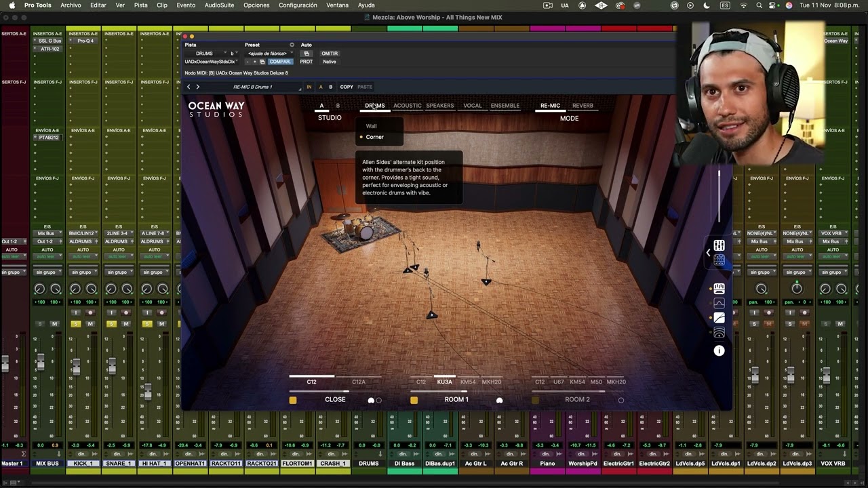
Task: Select setting B in the plugin toolbar
Action: 331,87
